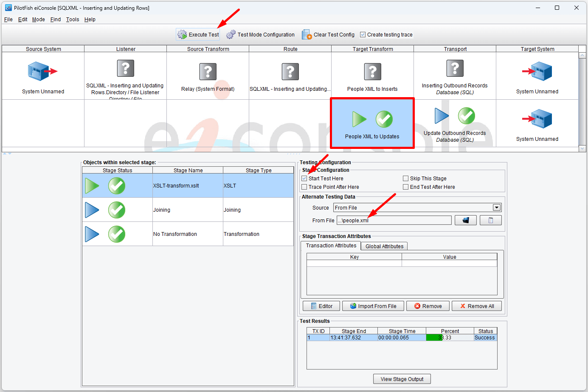Viewport: 588px width, 392px height.
Task: Select second row Target System Unnamed icon
Action: click(x=537, y=119)
